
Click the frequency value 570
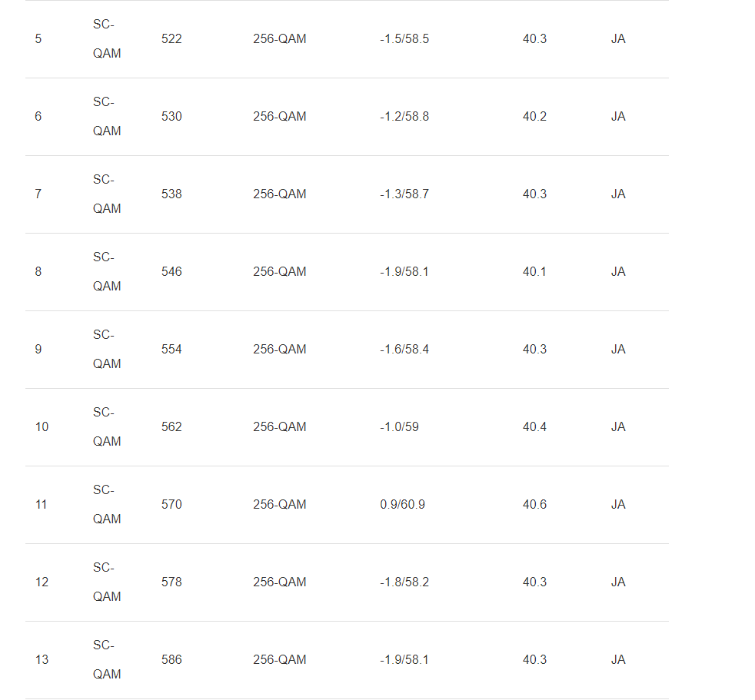171,505
